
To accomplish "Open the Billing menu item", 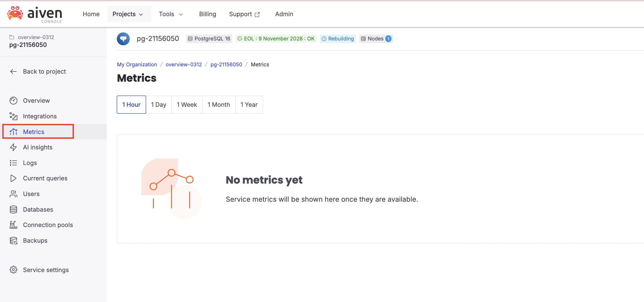I will pyautogui.click(x=208, y=14).
